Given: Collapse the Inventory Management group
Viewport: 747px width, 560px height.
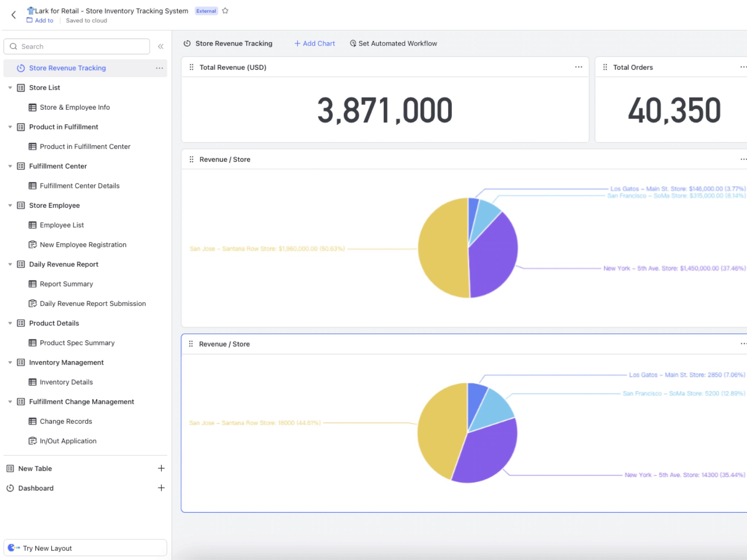Looking at the screenshot, I should [10, 362].
